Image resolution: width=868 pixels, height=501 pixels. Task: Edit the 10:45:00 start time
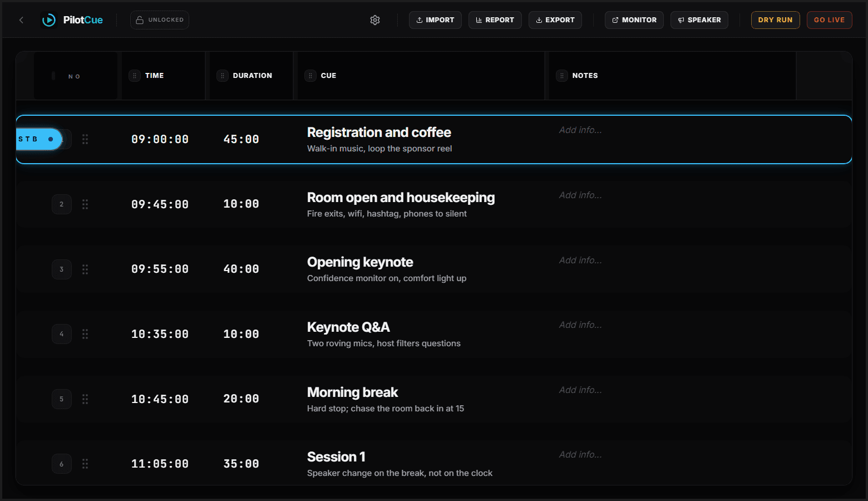coord(160,399)
